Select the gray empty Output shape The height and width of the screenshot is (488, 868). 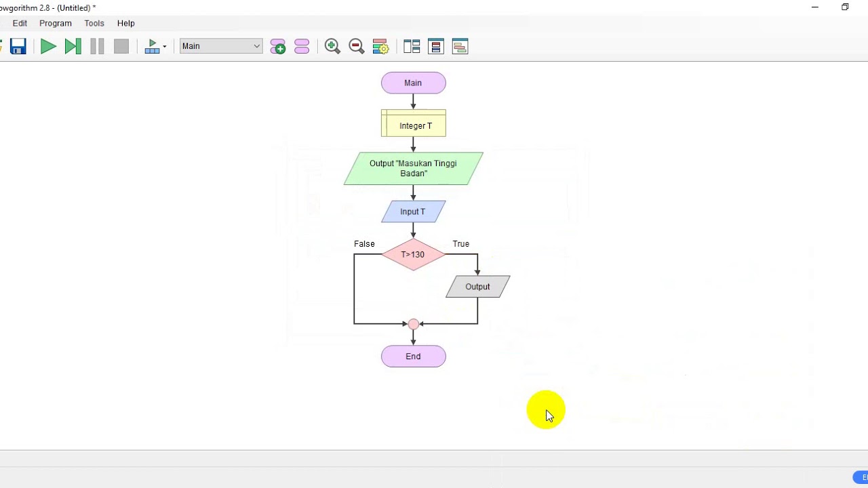pyautogui.click(x=477, y=287)
